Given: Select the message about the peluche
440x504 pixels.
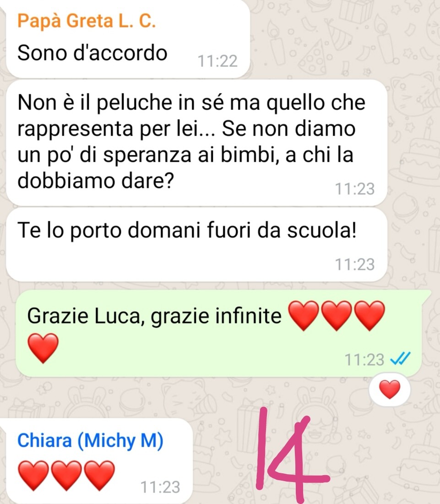Looking at the screenshot, I should click(x=196, y=142).
